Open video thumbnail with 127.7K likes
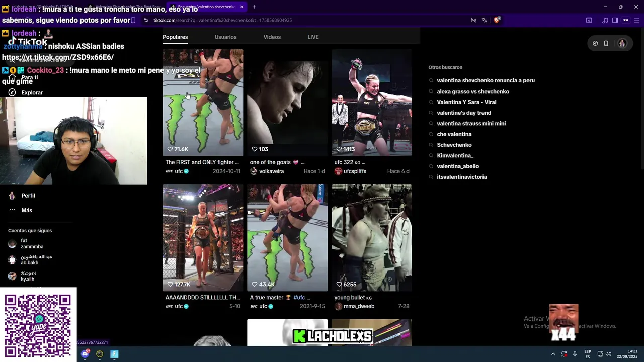Screen dimensions: 644x362 coord(203,237)
